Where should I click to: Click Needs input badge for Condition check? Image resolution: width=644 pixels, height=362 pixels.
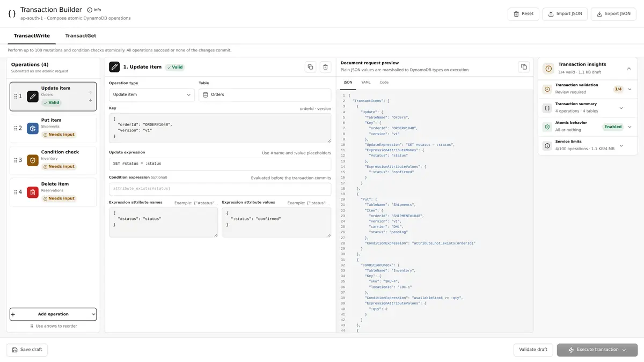click(x=59, y=167)
